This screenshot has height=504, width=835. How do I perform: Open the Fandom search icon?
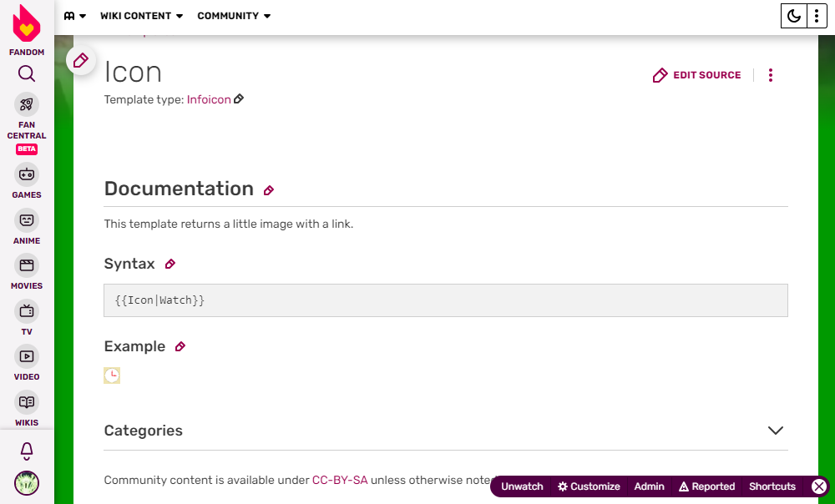coord(27,74)
